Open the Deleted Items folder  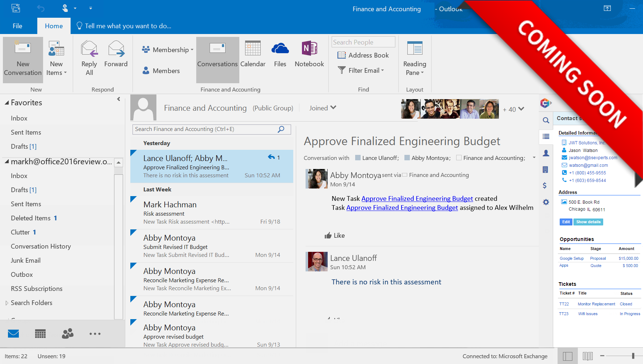pos(31,218)
